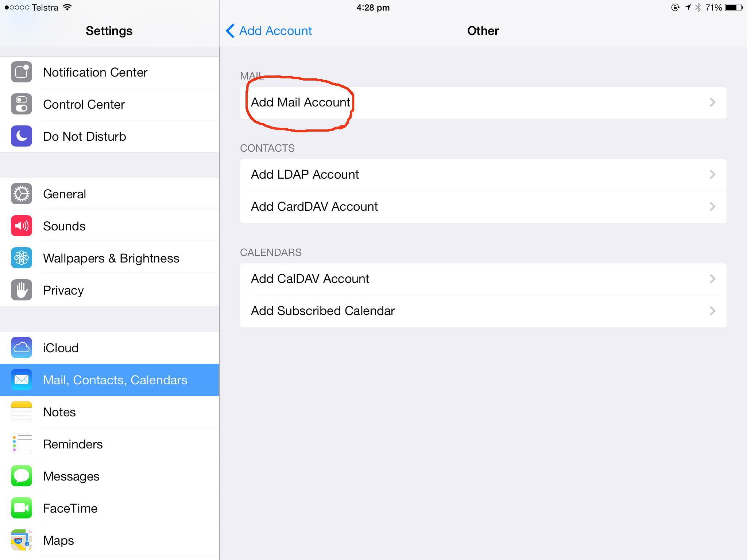Select Sounds in the sidebar

109,226
